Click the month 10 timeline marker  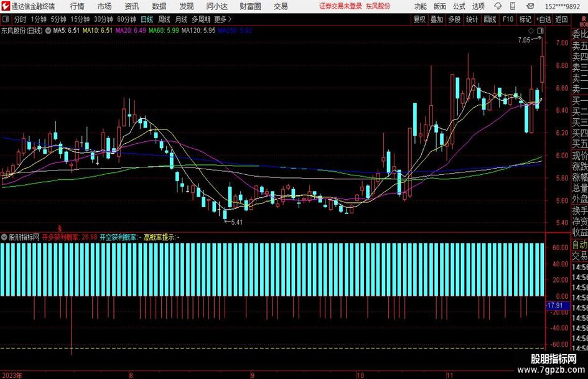tap(360, 375)
